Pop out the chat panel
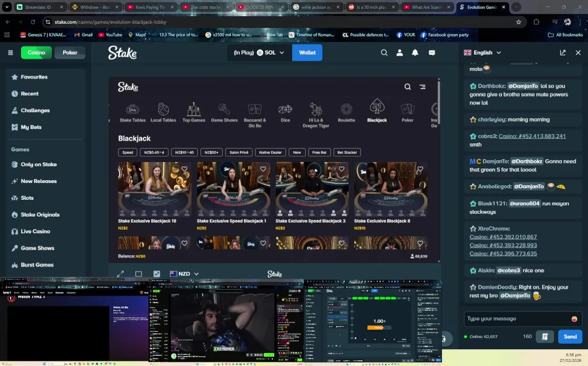This screenshot has height=366, width=588. (x=563, y=52)
